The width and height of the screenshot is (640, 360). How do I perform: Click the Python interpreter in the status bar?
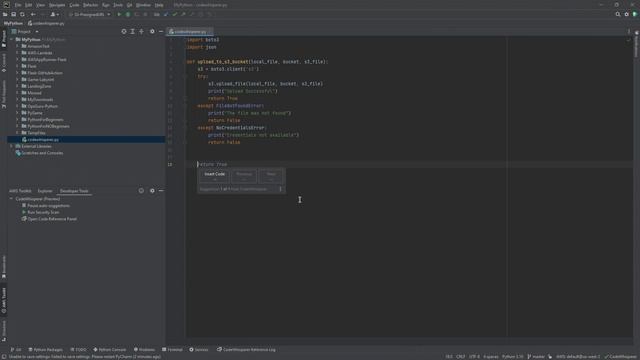pos(513,356)
